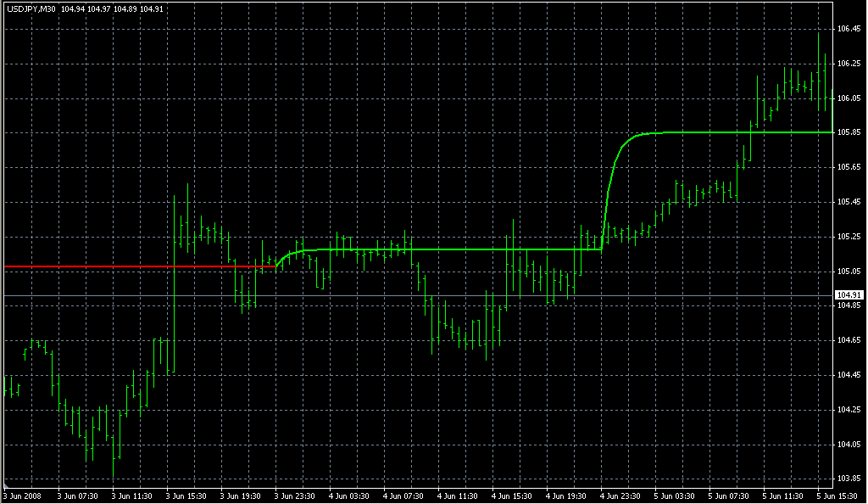Click the 4 Jun 23:30 time label
Screen dimensions: 868x504
621,496
